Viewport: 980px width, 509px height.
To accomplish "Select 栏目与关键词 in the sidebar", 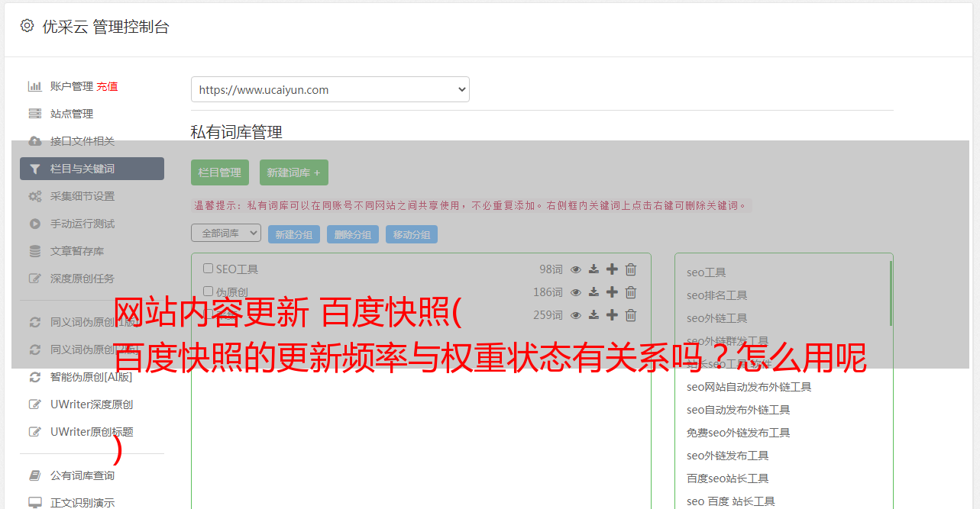I will [x=92, y=169].
